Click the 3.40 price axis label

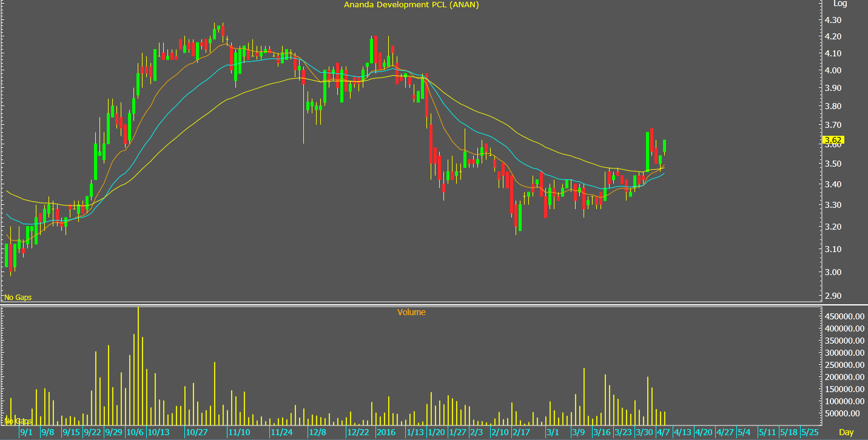833,184
